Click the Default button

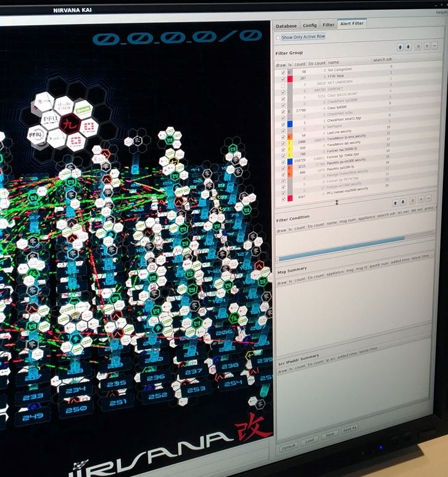coord(288,447)
